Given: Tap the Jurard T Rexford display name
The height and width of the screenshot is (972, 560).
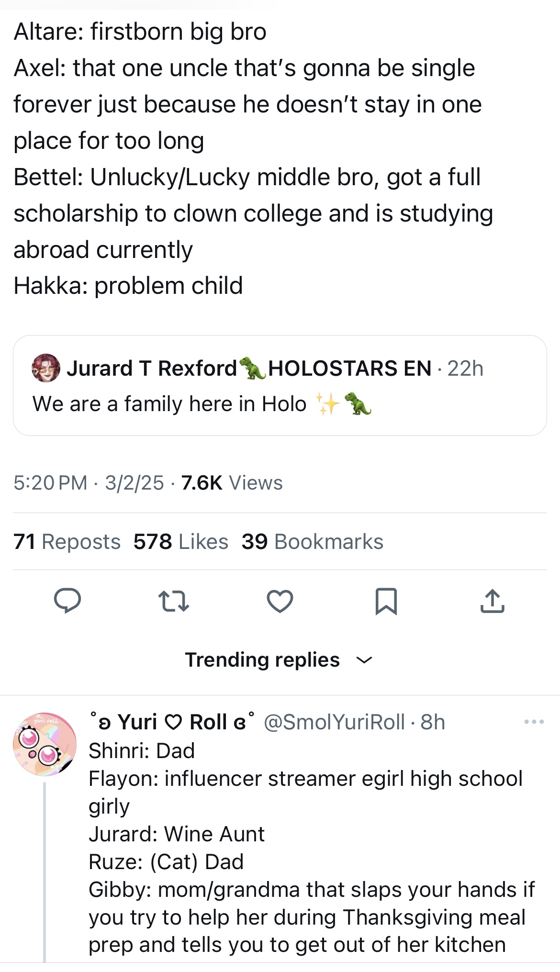Looking at the screenshot, I should pyautogui.click(x=152, y=369).
